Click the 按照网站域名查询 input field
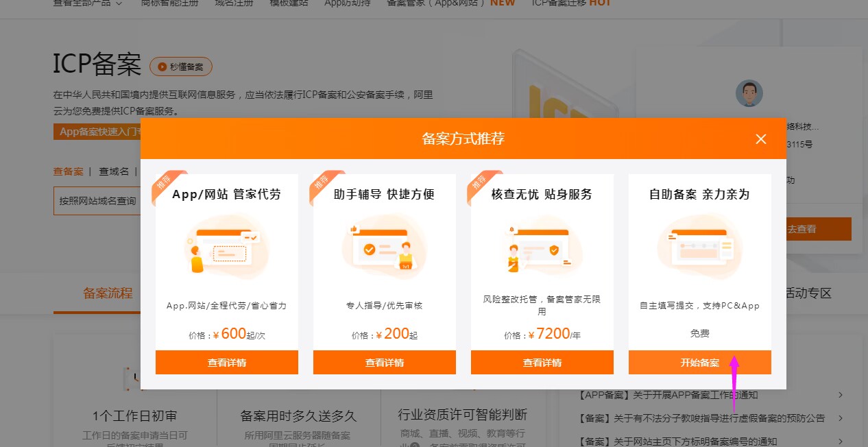The width and height of the screenshot is (868, 447). coord(97,201)
